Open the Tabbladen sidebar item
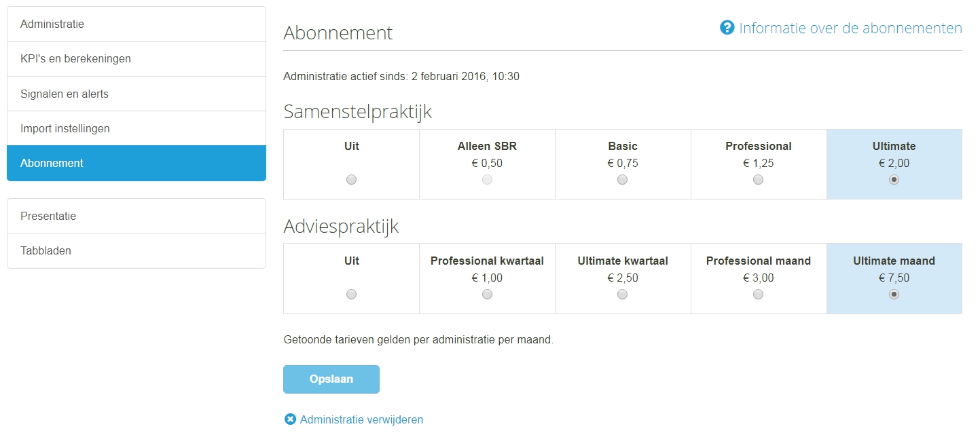 (x=137, y=250)
